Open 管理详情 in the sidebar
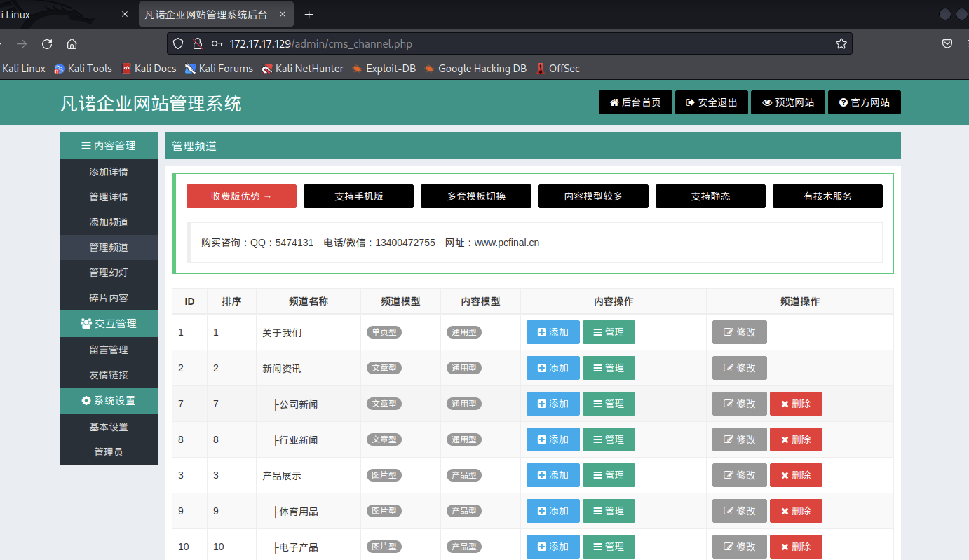Viewport: 969px width, 560px height. (x=108, y=197)
